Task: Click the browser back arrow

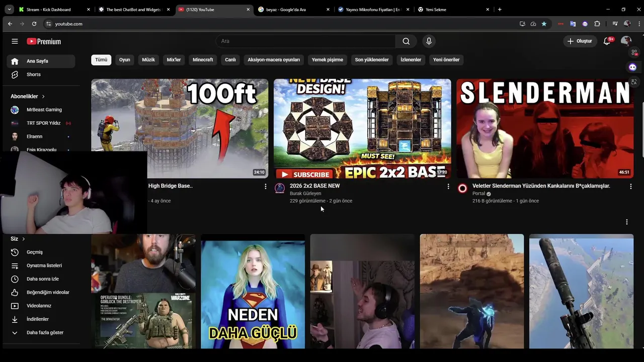Action: [x=10, y=24]
